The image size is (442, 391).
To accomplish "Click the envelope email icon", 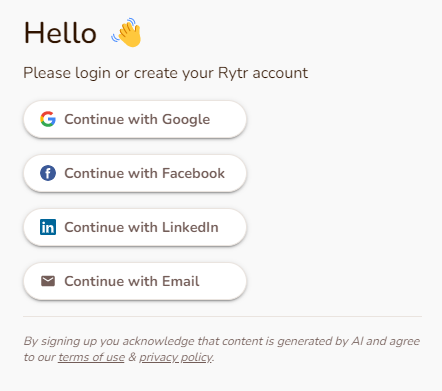I will (x=48, y=281).
